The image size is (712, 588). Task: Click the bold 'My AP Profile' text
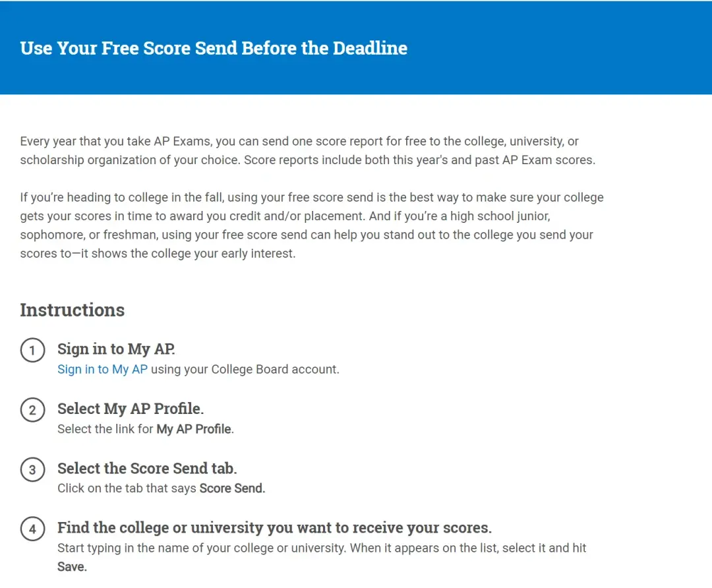(194, 429)
